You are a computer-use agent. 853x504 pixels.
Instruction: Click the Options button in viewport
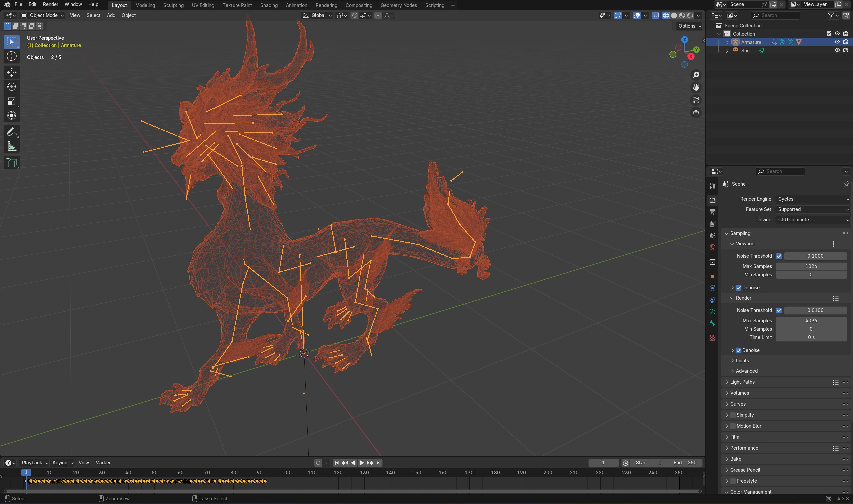coord(689,26)
